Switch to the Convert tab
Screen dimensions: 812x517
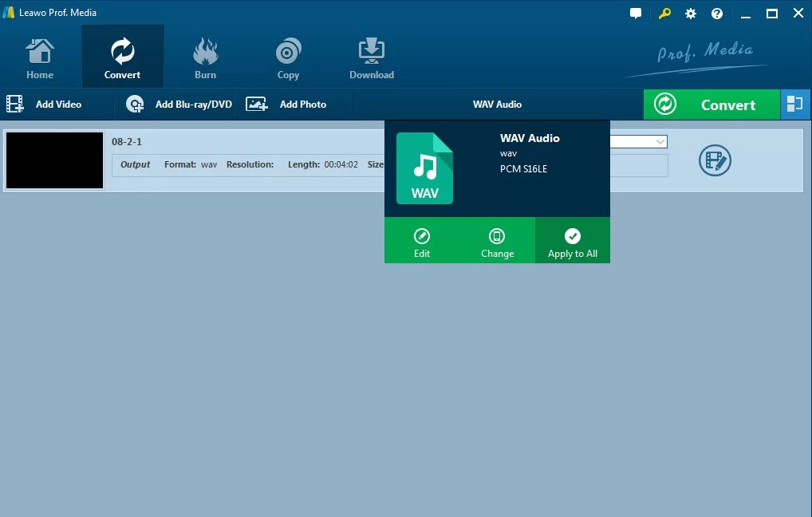[122, 55]
